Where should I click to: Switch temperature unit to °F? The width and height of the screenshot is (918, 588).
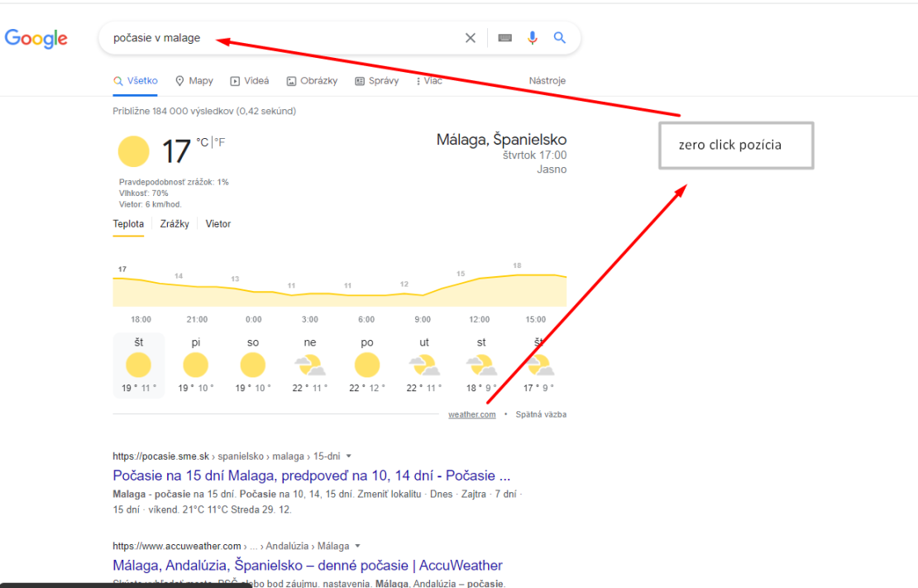[x=219, y=142]
